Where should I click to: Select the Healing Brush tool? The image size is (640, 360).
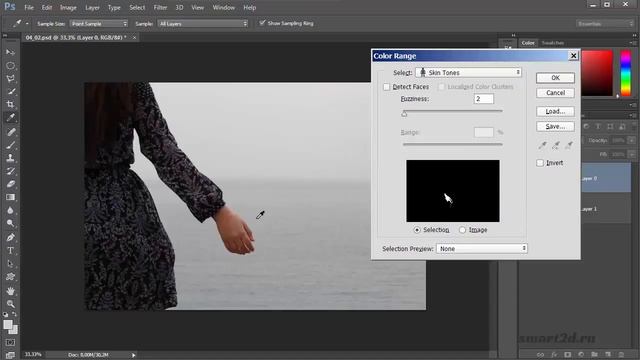click(x=11, y=132)
